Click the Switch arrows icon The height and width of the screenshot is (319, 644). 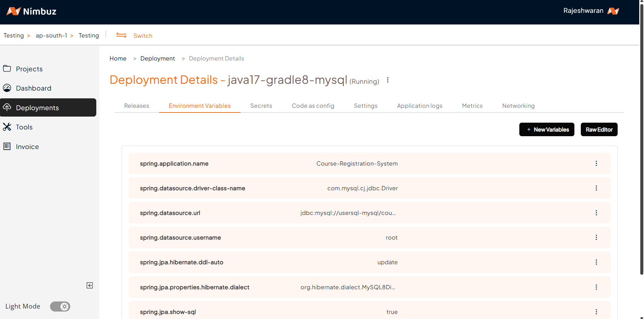tap(121, 35)
